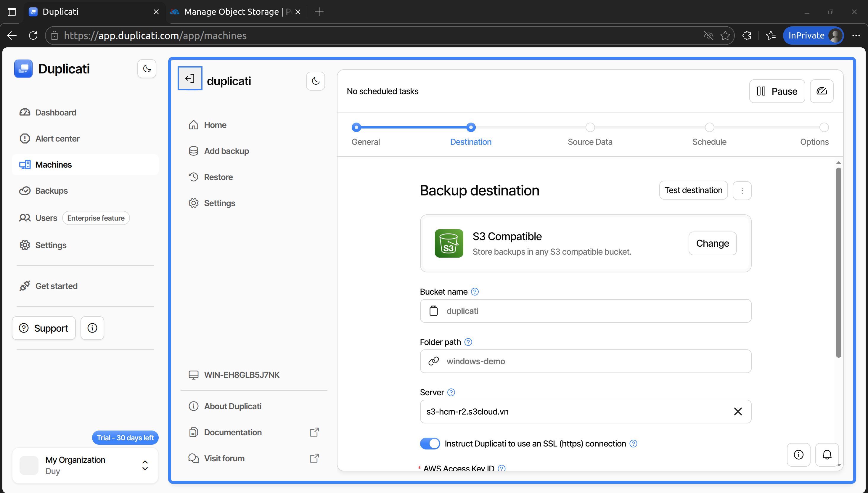Open the browser Settings and more menu
Image resolution: width=868 pixels, height=493 pixels.
tap(856, 35)
